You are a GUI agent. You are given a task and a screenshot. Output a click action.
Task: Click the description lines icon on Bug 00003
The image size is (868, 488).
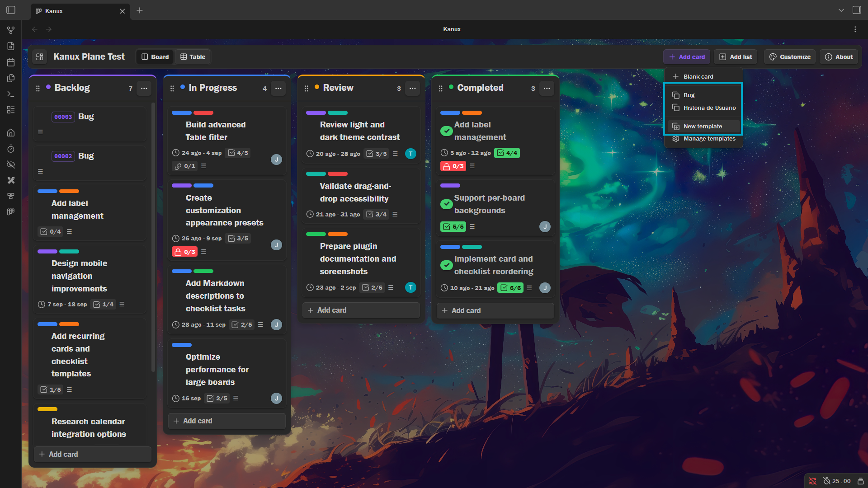click(40, 132)
